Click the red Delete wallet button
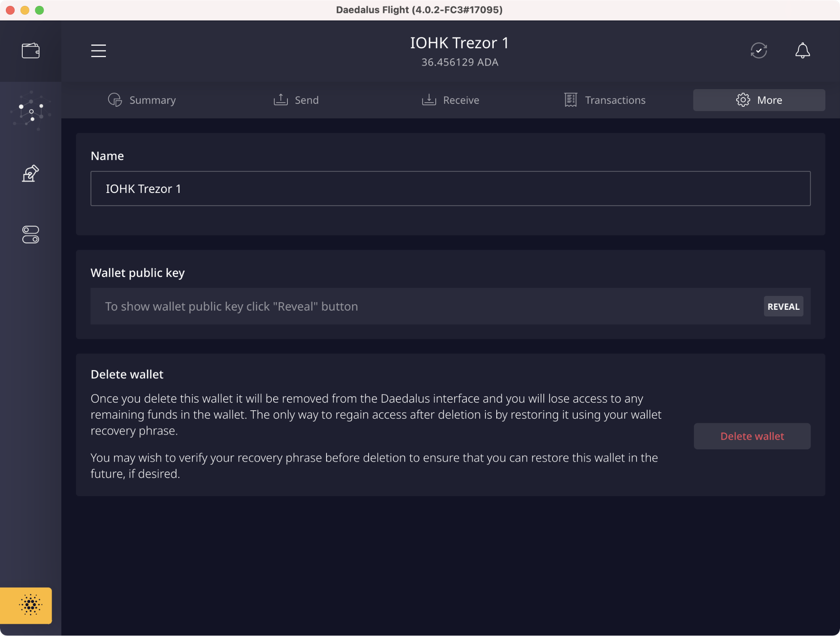The height and width of the screenshot is (636, 840). (752, 436)
